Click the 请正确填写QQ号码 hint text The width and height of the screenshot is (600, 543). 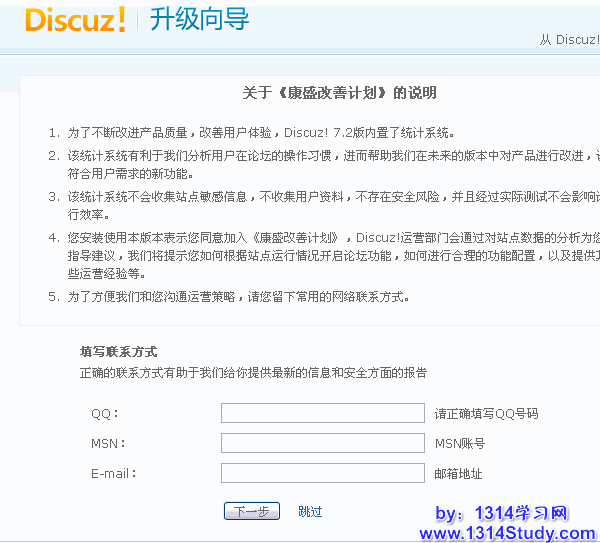pyautogui.click(x=486, y=414)
